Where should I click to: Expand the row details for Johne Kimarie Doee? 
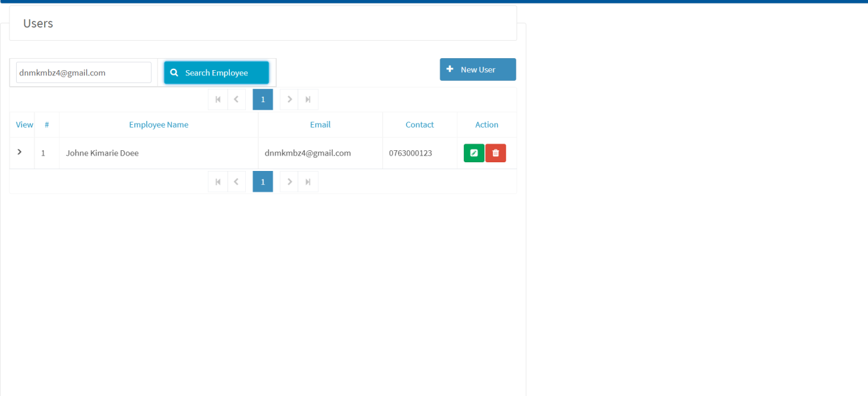pyautogui.click(x=21, y=152)
